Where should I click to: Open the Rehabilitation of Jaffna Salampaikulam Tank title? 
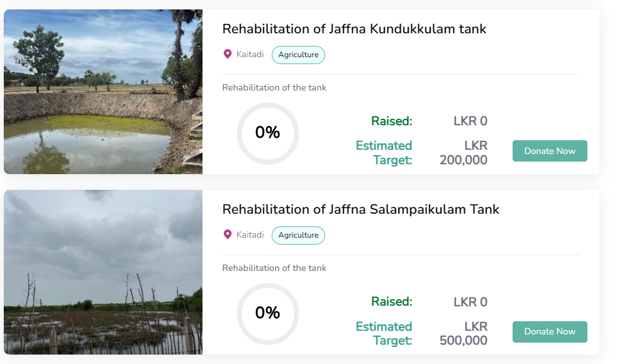(360, 209)
